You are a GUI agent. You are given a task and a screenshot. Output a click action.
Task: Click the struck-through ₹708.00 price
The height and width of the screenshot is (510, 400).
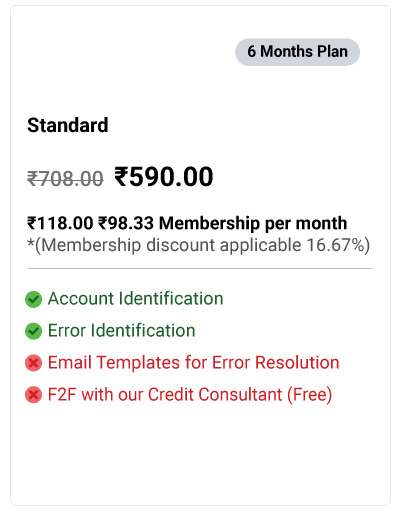(65, 178)
